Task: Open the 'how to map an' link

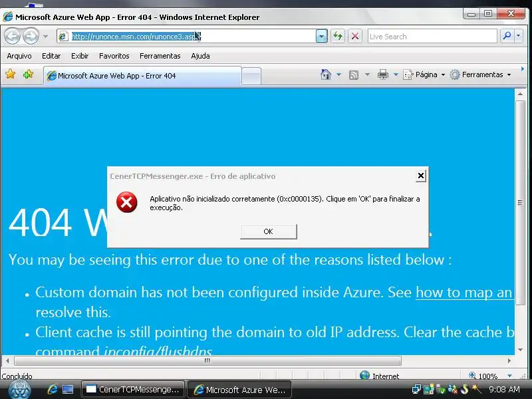Action: pyautogui.click(x=464, y=293)
